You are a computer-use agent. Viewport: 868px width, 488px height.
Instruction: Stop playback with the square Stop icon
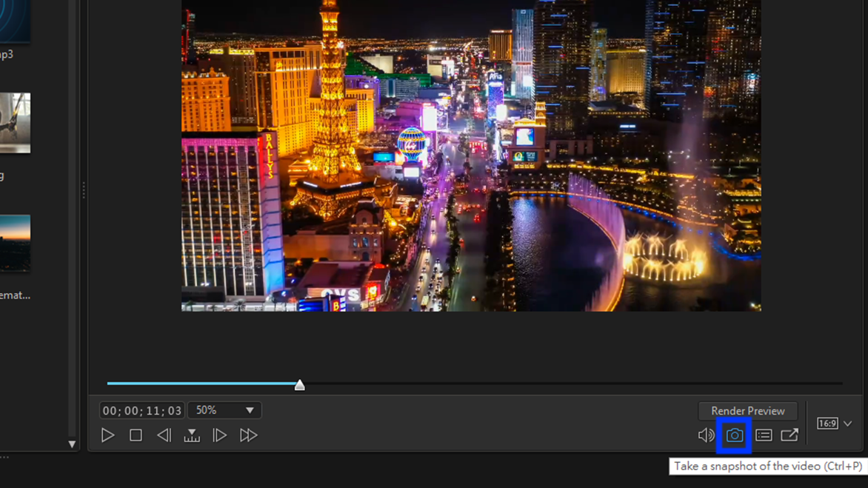[136, 435]
